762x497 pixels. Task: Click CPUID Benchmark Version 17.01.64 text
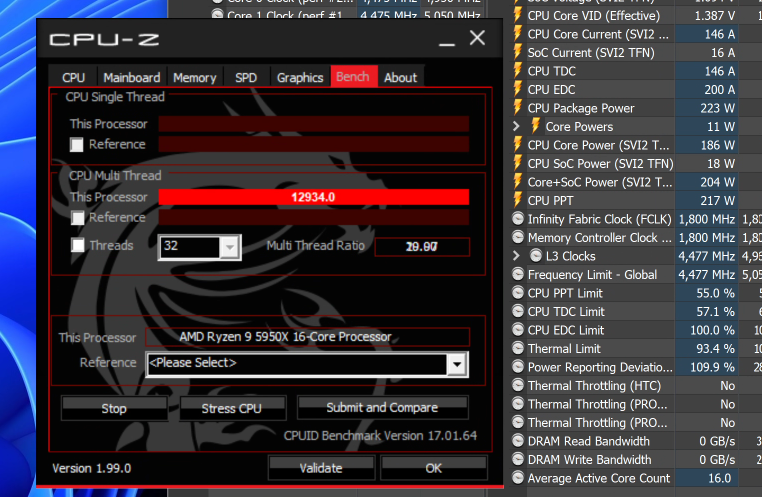(380, 435)
